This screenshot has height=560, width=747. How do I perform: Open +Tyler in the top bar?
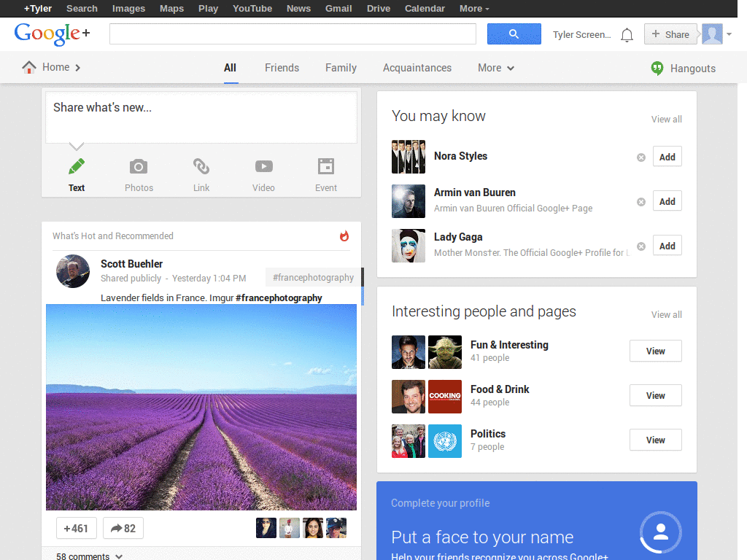(x=38, y=9)
